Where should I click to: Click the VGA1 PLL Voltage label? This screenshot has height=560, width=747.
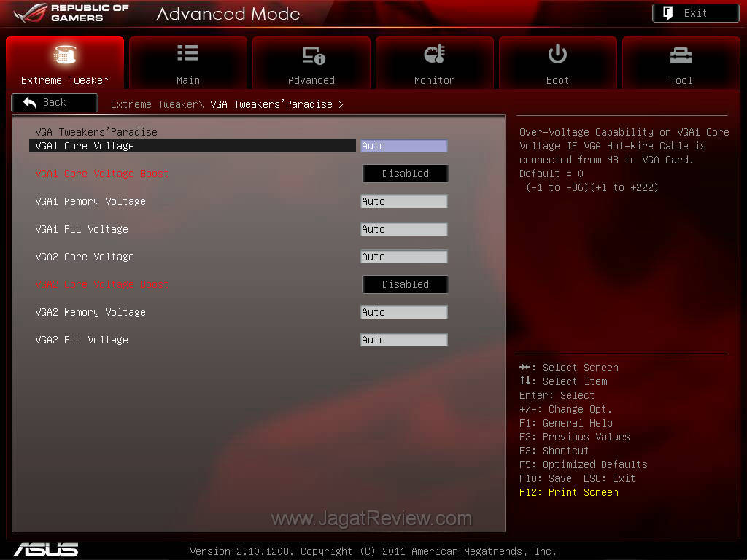point(82,229)
